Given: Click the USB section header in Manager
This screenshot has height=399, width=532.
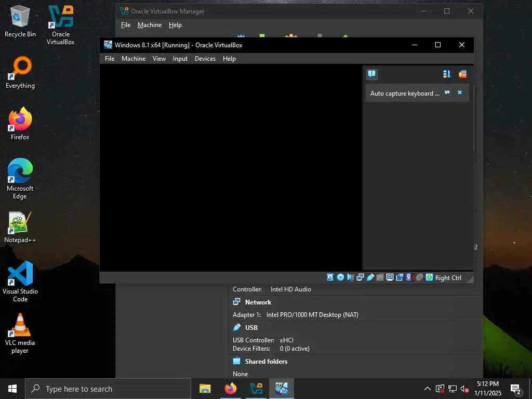Looking at the screenshot, I should pos(251,328).
